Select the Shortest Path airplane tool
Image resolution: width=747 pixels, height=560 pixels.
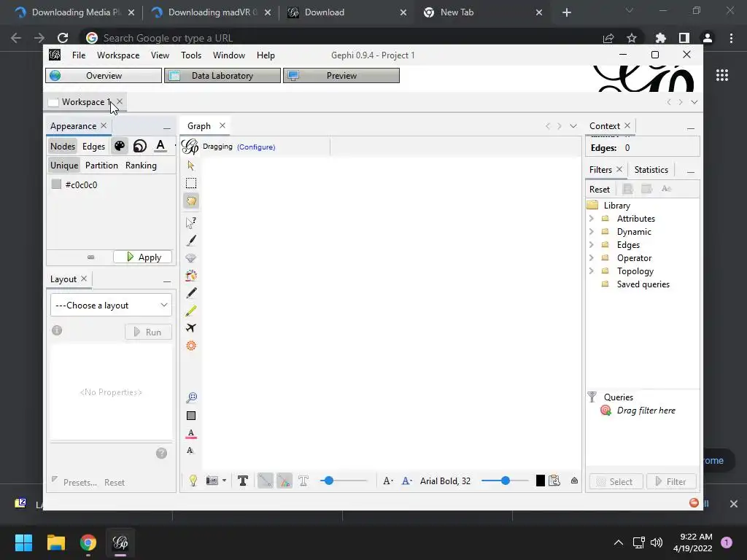point(191,327)
